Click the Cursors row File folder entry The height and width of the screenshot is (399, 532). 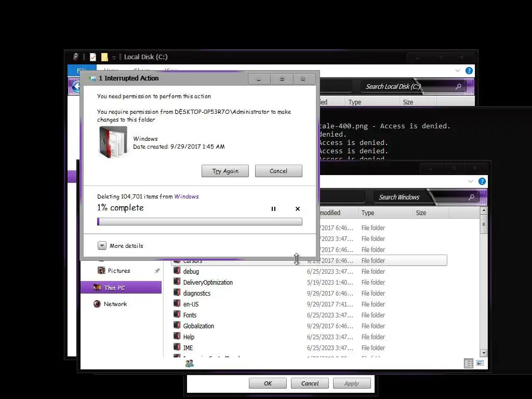pos(373,261)
